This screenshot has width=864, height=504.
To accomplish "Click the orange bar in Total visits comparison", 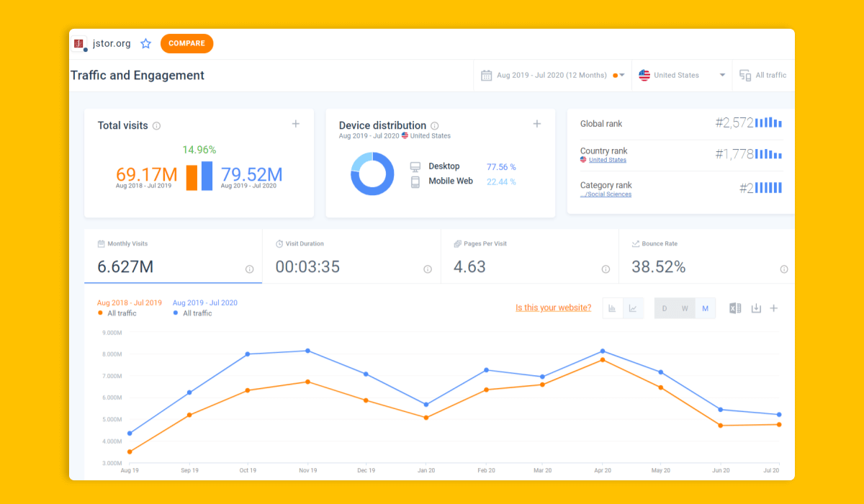I will [192, 178].
